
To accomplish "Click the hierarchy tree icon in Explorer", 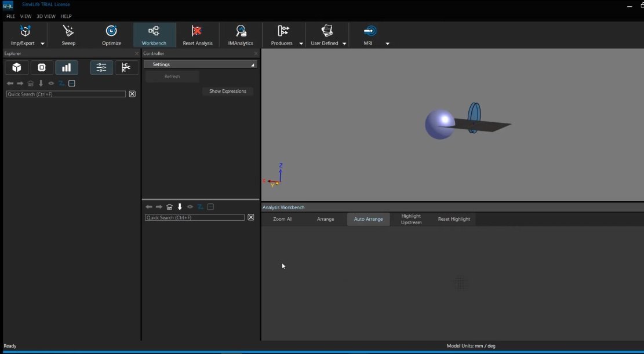I will (x=126, y=68).
